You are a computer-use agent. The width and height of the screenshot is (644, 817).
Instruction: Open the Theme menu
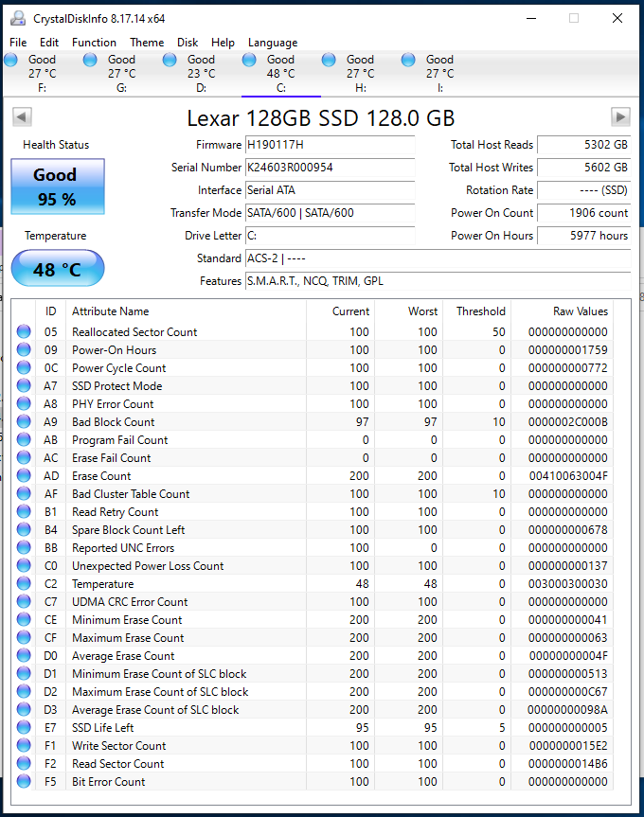point(147,43)
